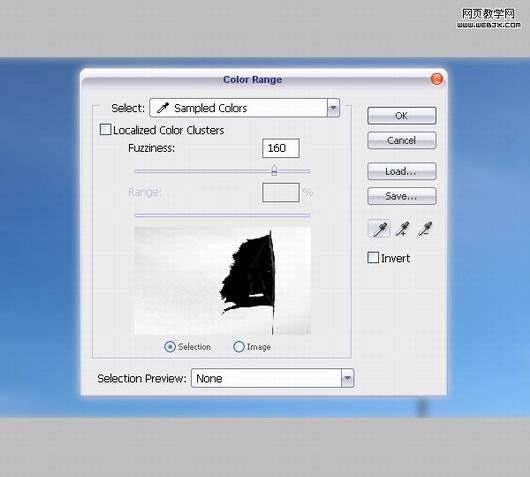Select the Subtract from Sample eyedropper

[x=425, y=229]
